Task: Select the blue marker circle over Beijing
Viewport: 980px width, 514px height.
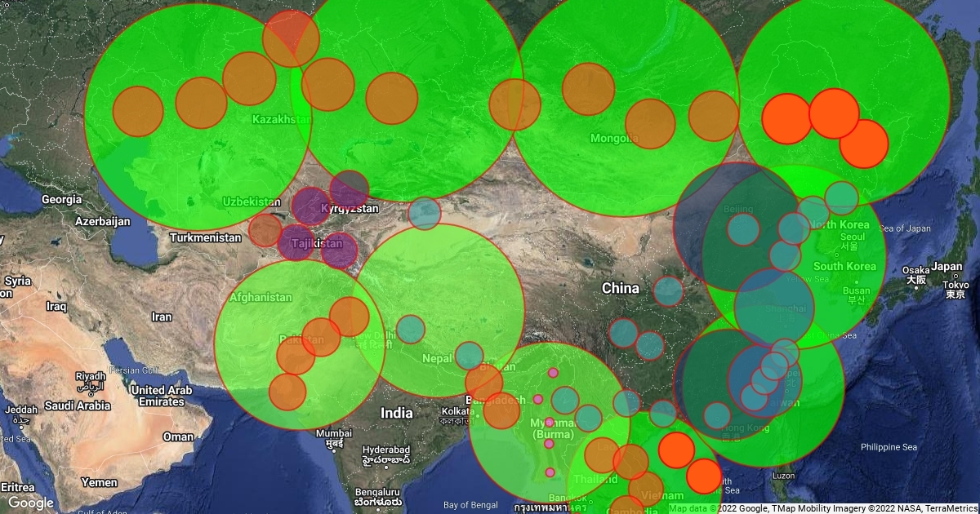Action: click(743, 228)
